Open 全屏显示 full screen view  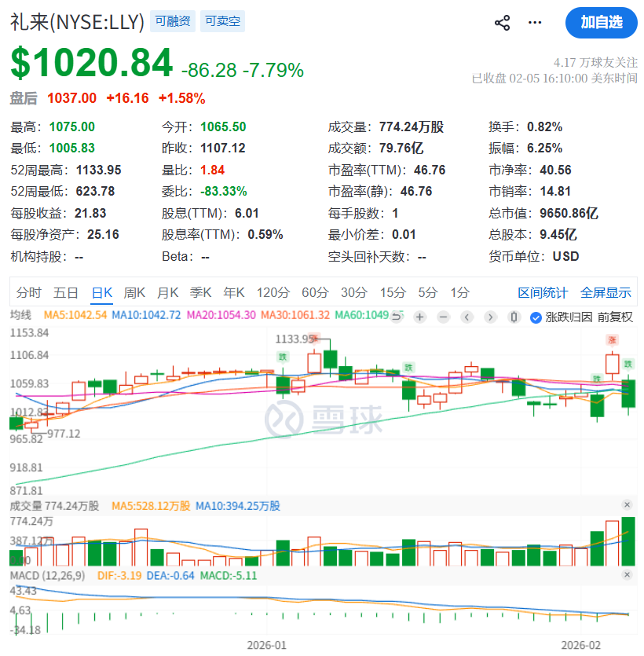pyautogui.click(x=606, y=291)
